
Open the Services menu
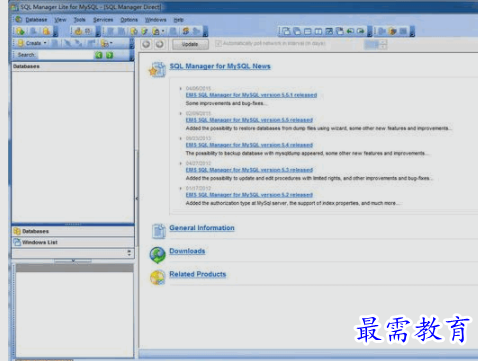[103, 20]
